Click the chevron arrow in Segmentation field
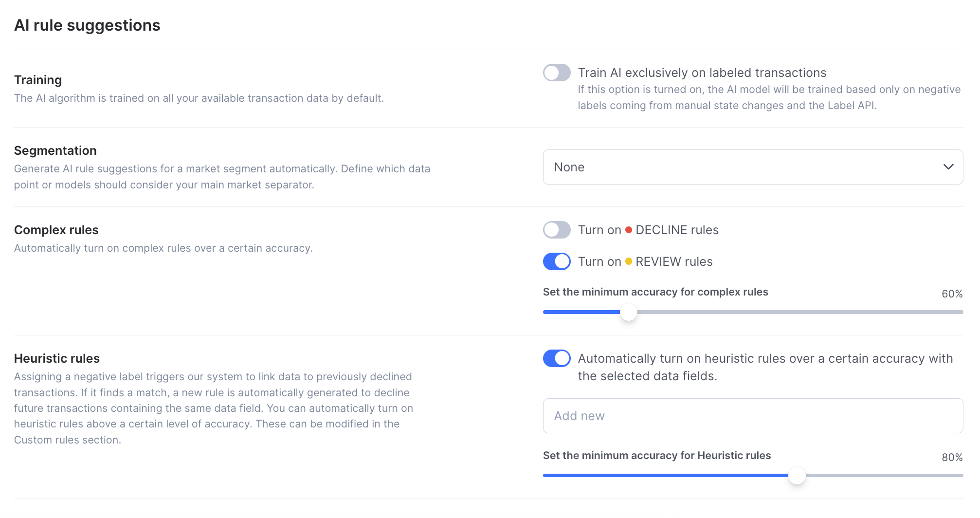Image resolution: width=980 pixels, height=518 pixels. point(948,167)
